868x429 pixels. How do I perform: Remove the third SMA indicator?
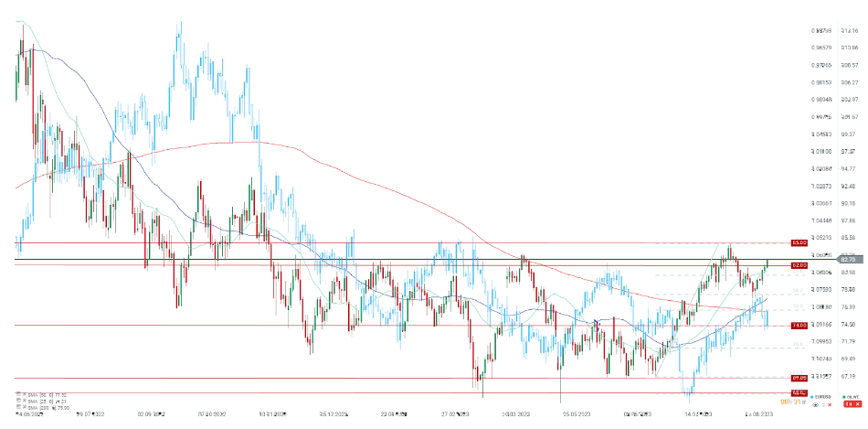25,407
